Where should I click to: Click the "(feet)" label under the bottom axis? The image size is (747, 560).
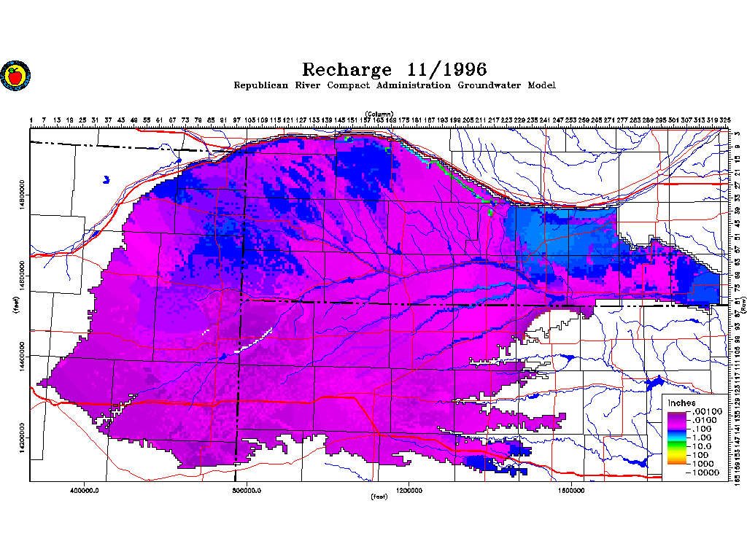point(379,497)
